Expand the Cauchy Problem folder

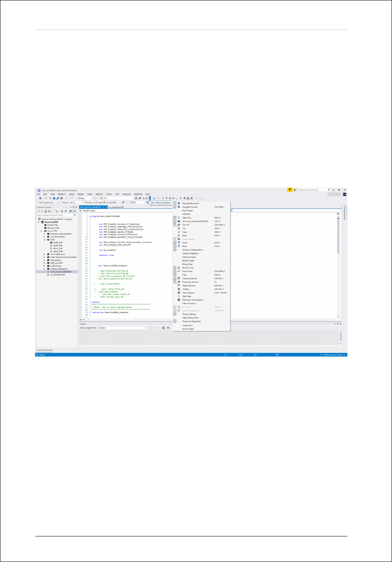44,237
